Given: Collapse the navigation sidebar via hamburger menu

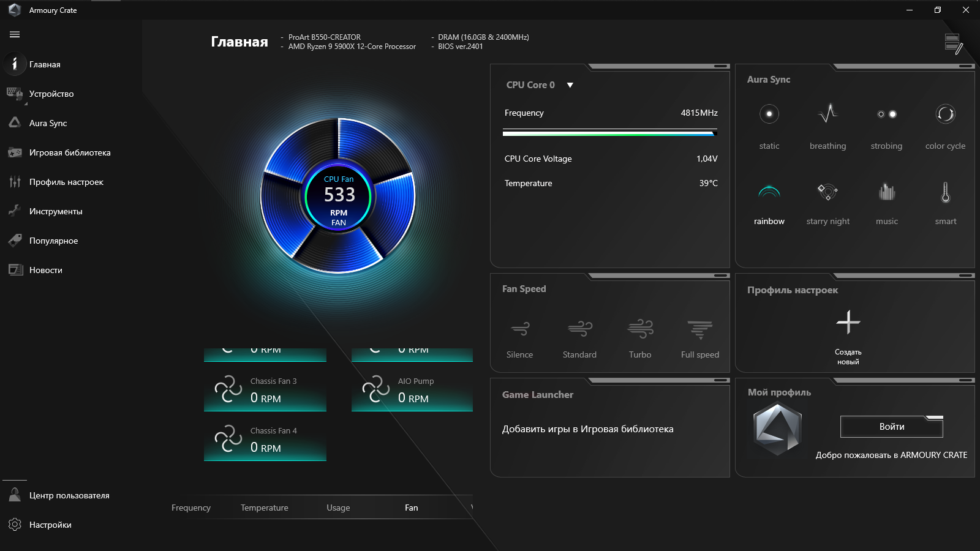Looking at the screenshot, I should tap(14, 34).
